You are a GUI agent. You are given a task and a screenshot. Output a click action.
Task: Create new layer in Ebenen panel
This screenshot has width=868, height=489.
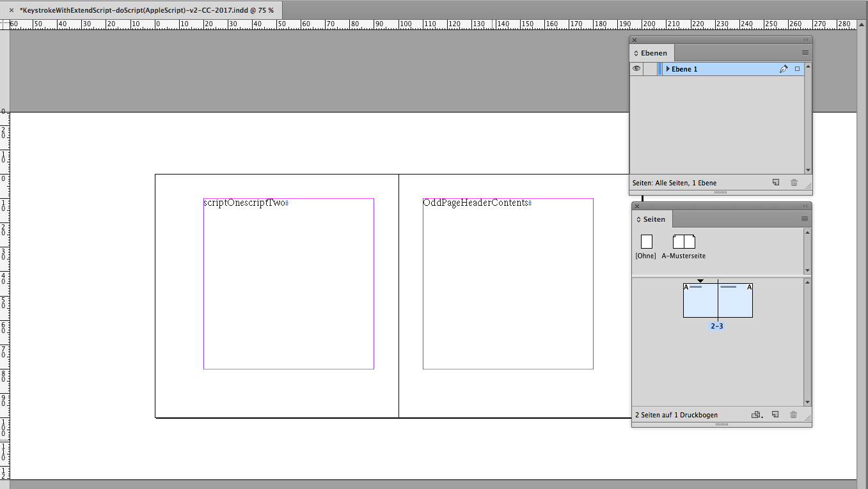tap(776, 182)
